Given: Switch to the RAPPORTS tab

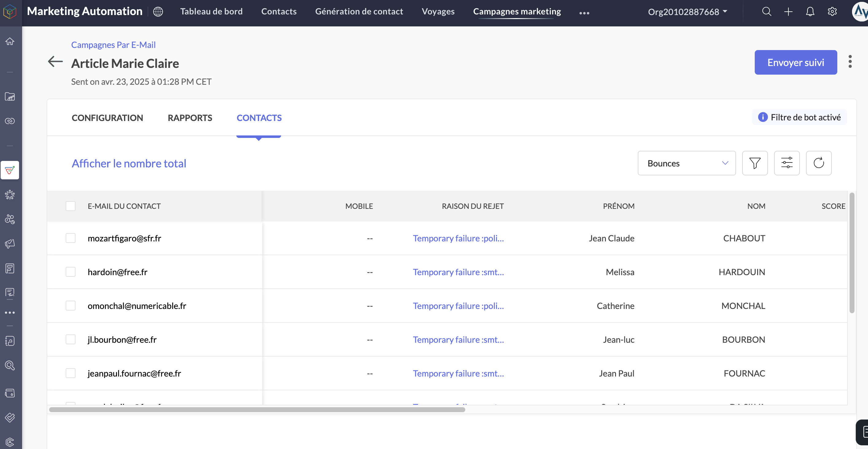Looking at the screenshot, I should (x=190, y=118).
